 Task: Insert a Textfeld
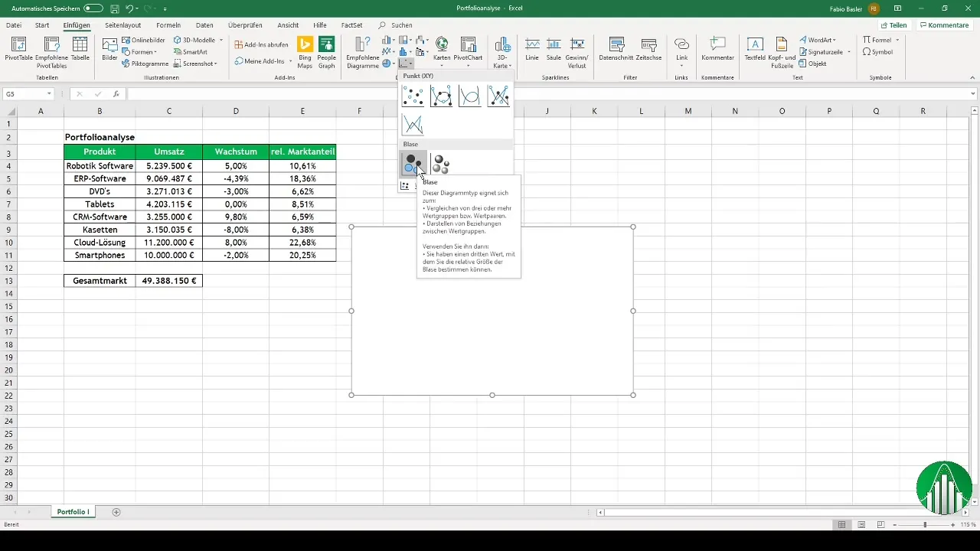tap(755, 49)
